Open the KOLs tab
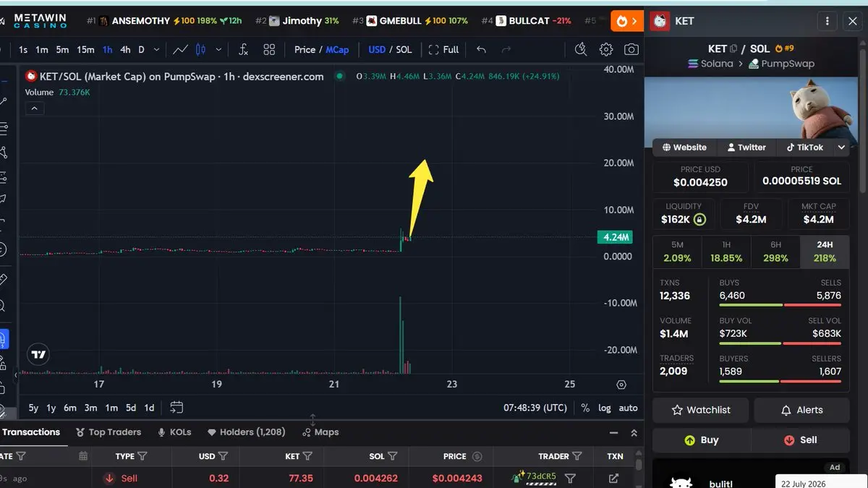868x488 pixels. (174, 432)
